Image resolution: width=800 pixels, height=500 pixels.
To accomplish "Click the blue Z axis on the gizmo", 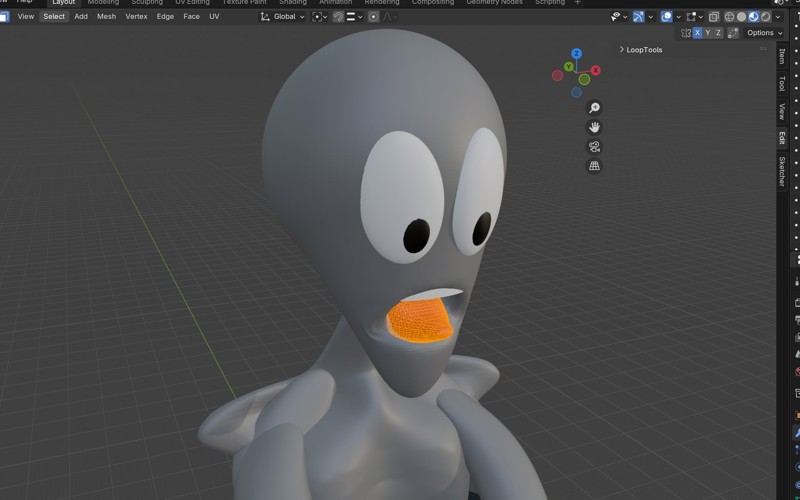I will [x=577, y=54].
